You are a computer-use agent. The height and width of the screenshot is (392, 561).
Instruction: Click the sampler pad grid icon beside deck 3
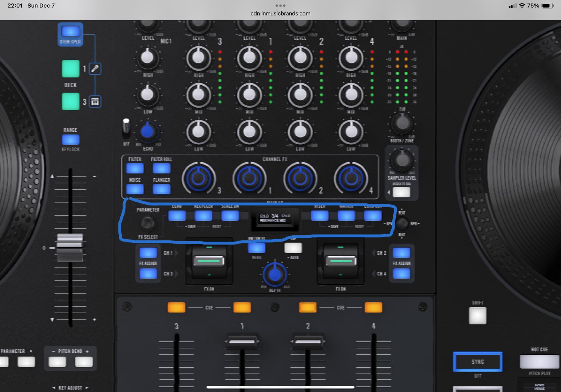(x=95, y=102)
